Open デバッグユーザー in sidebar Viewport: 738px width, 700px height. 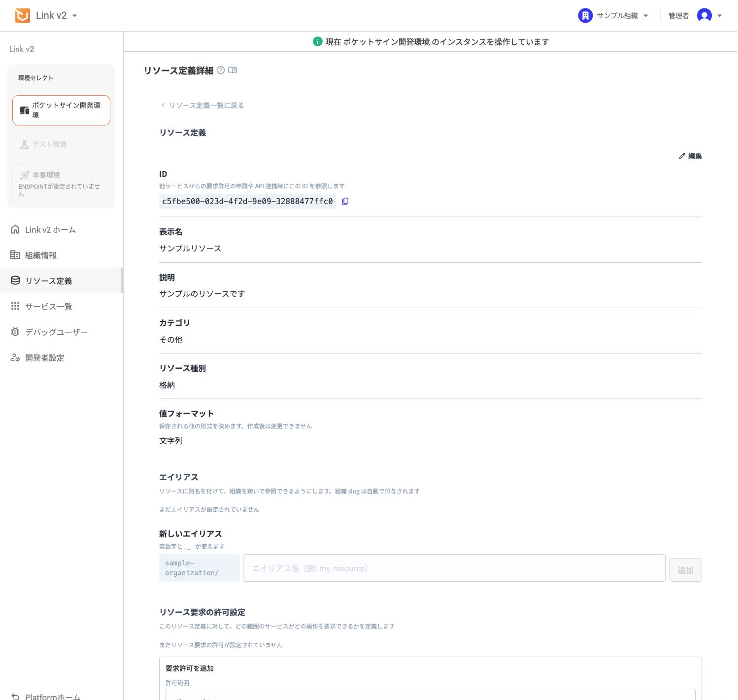point(61,332)
